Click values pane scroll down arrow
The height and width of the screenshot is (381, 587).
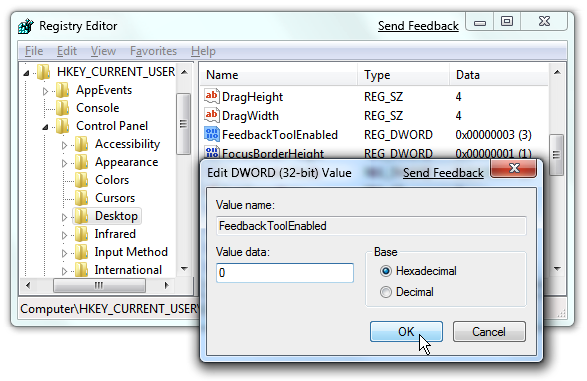pos(557,269)
